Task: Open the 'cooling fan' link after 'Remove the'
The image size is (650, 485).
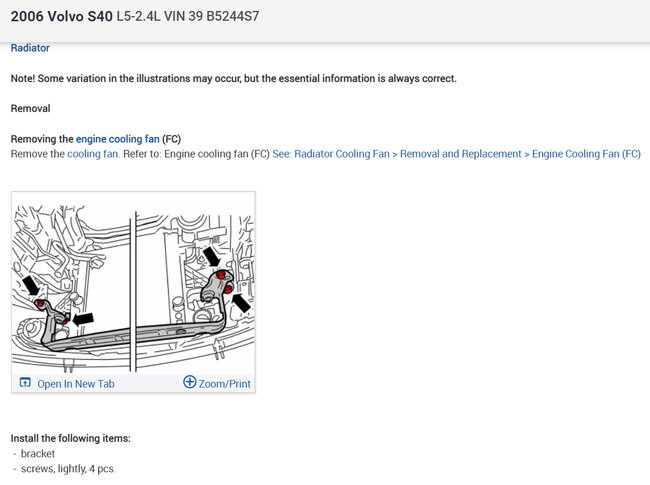Action: click(93, 154)
